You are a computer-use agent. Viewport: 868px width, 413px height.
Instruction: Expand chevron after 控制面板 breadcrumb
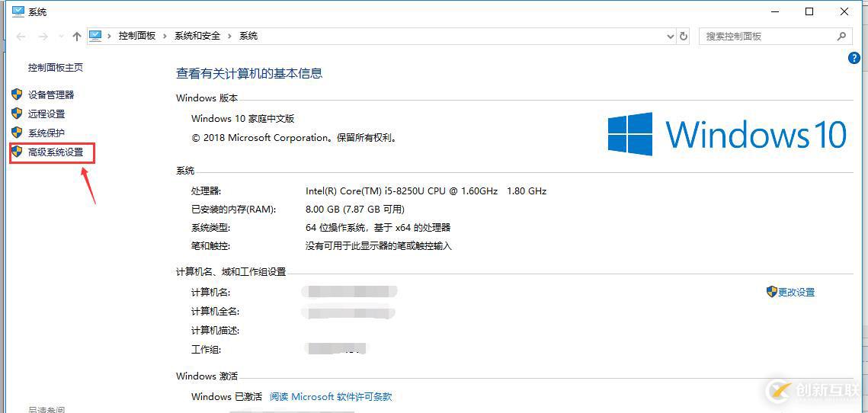point(165,36)
